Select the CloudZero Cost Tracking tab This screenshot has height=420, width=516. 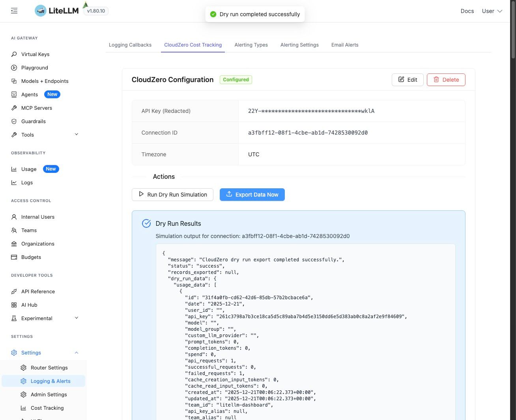[x=193, y=45]
